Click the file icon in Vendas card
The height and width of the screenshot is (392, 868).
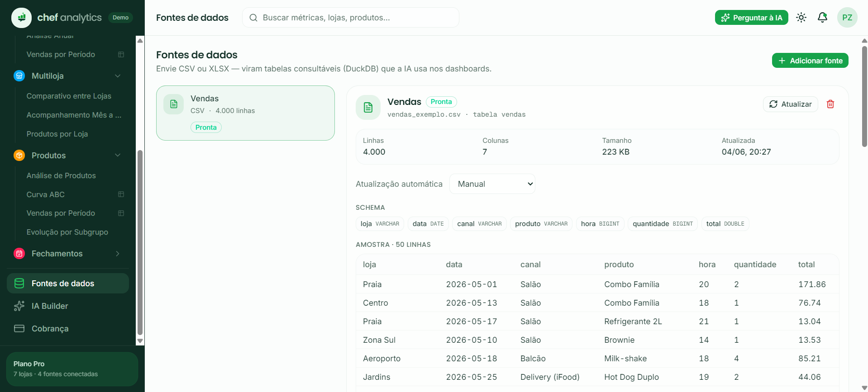click(174, 104)
